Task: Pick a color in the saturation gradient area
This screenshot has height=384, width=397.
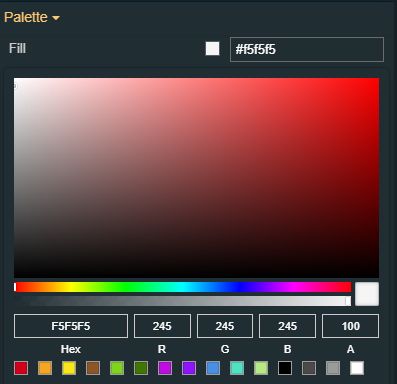Action: pos(196,178)
